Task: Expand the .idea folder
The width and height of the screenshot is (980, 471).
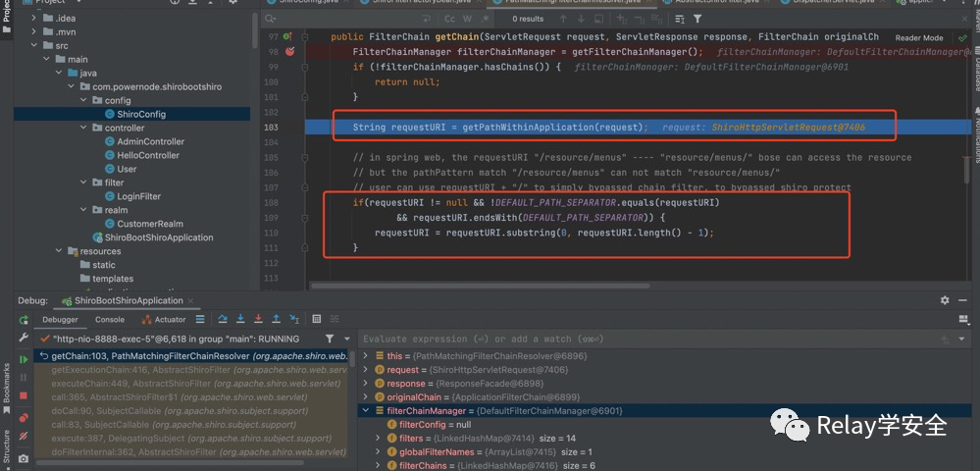Action: click(33, 18)
